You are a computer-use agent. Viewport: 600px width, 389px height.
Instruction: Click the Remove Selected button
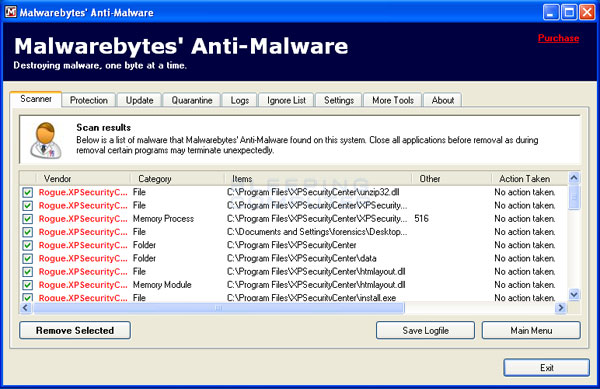click(x=75, y=330)
